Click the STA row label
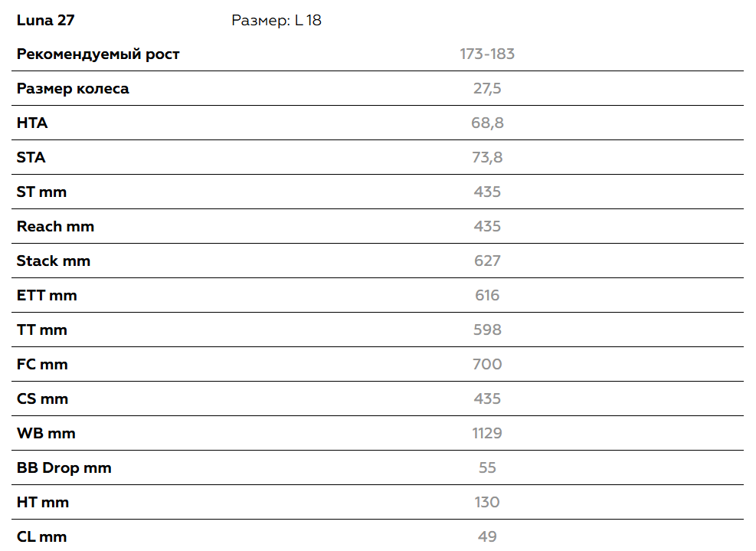The image size is (756, 551). [31, 158]
